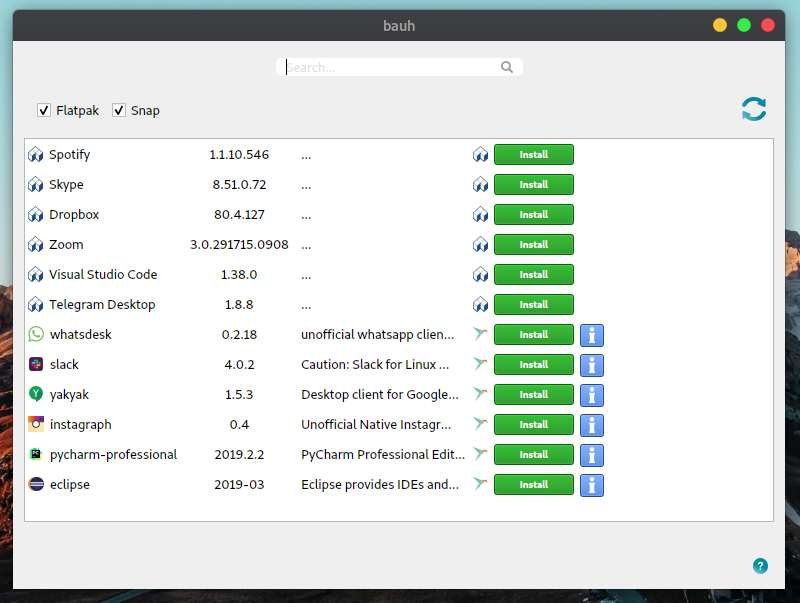Open the help question mark icon

tap(760, 565)
